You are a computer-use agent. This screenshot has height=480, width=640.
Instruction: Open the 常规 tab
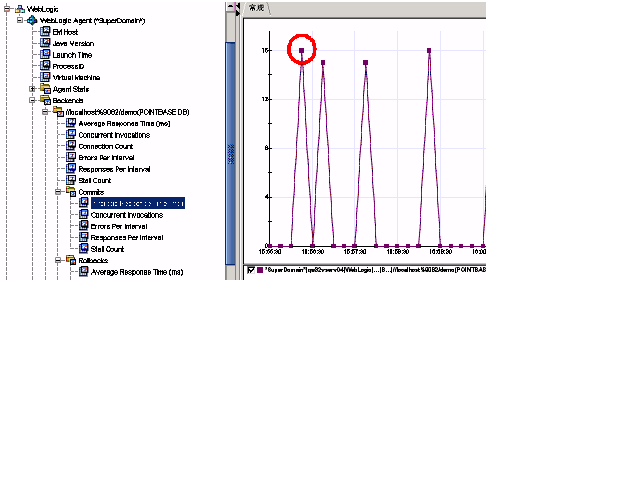tap(257, 8)
